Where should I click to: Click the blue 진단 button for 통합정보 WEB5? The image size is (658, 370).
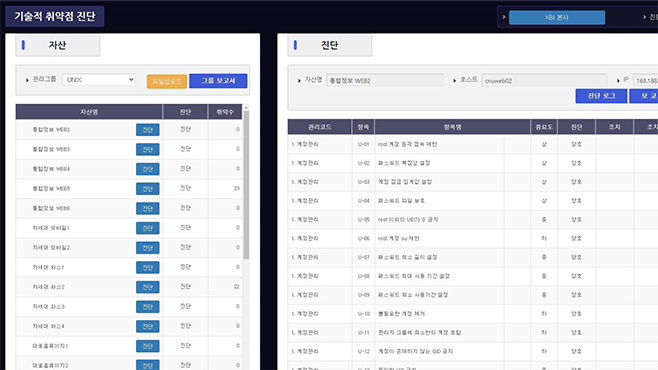pos(147,189)
